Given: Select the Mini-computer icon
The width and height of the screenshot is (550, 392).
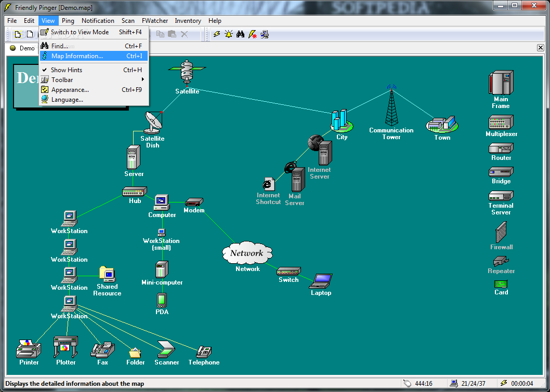Looking at the screenshot, I should 162,269.
